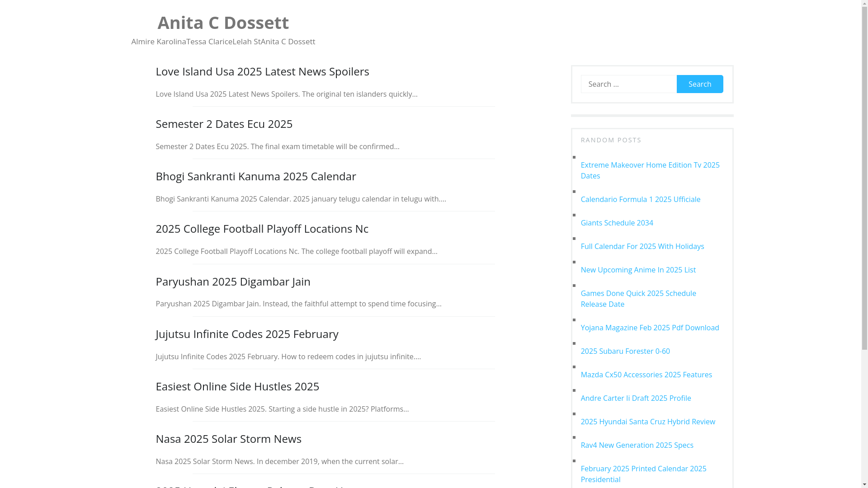Open 2025 College Football Playoff Locations Nc post
The height and width of the screenshot is (488, 868).
pos(262,229)
